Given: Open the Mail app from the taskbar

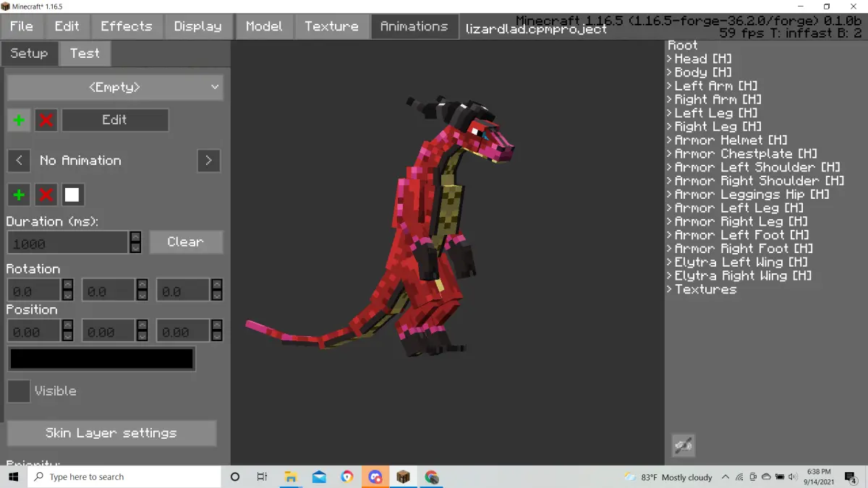Looking at the screenshot, I should pyautogui.click(x=319, y=476).
